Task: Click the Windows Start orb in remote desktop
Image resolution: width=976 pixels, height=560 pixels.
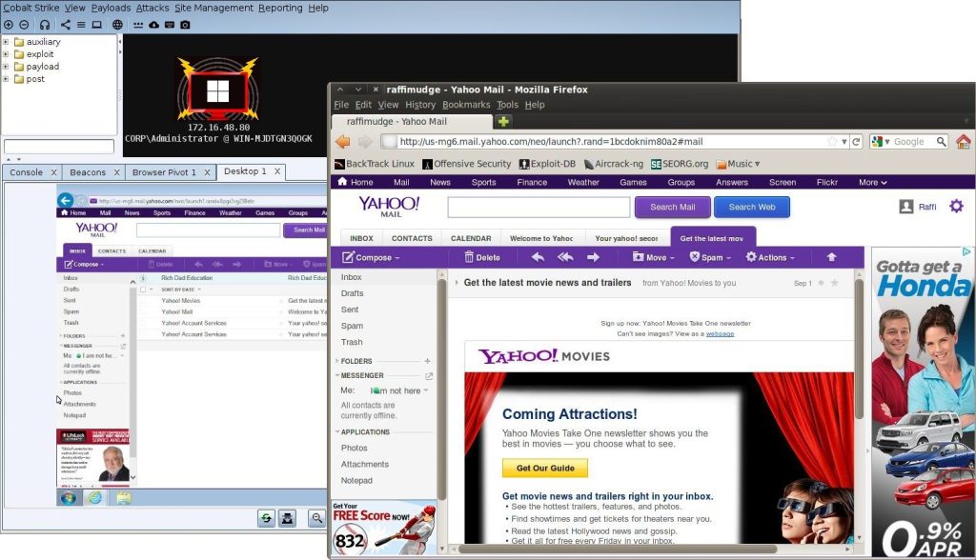Action: 69,498
